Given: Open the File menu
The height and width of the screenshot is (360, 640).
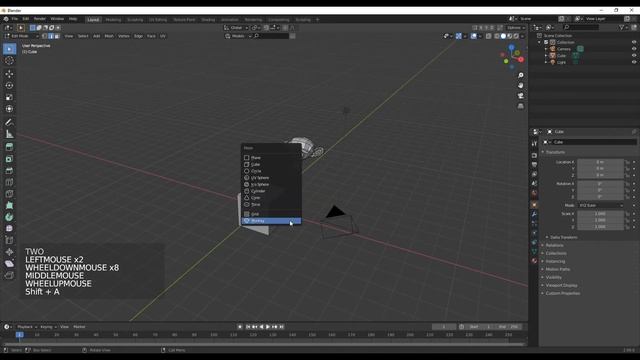Looking at the screenshot, I should point(15,19).
